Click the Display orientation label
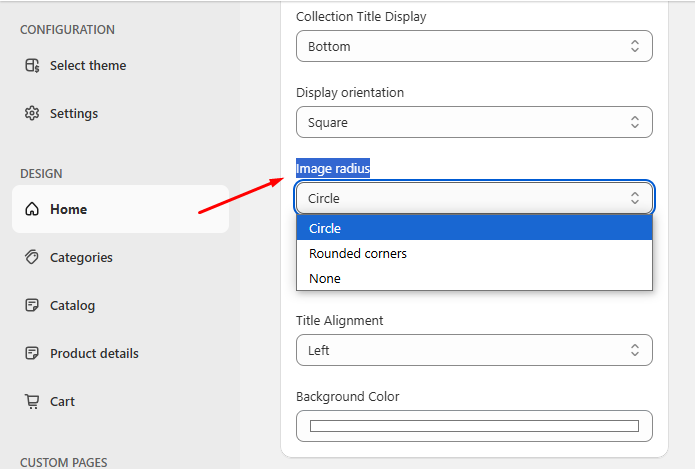This screenshot has height=469, width=695. 350,92
